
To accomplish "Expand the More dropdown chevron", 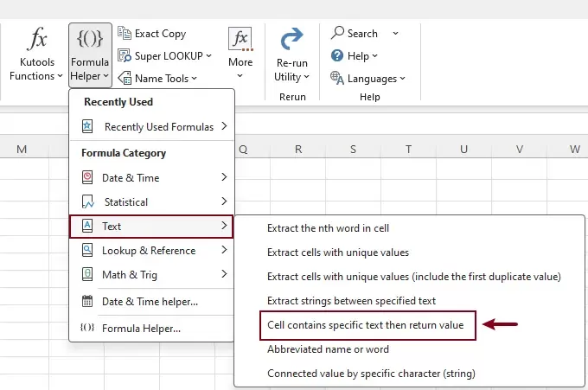I will click(240, 76).
